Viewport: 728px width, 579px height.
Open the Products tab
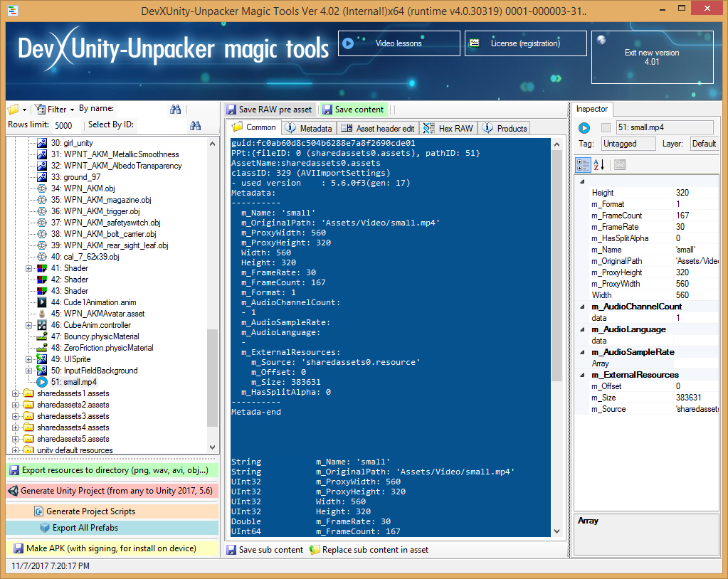pos(505,129)
